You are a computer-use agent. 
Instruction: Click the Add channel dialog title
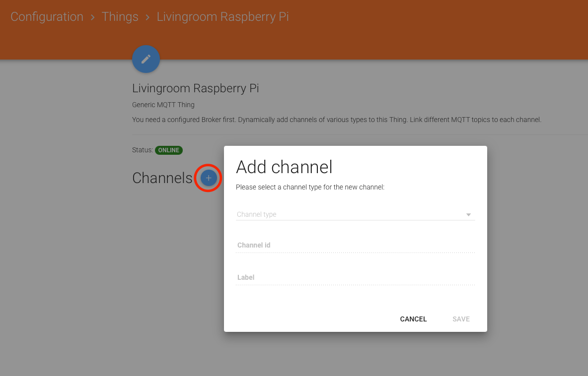[284, 167]
